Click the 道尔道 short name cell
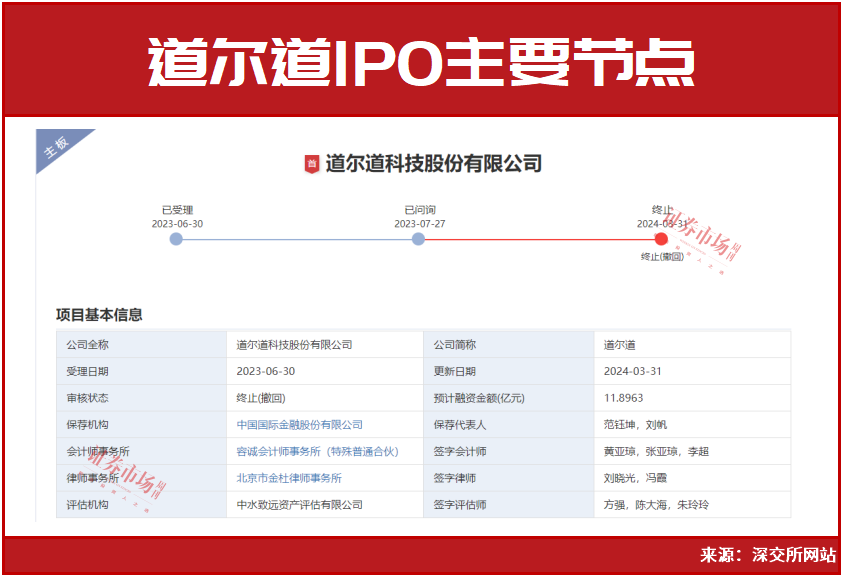This screenshot has height=578, width=843. pyautogui.click(x=692, y=345)
